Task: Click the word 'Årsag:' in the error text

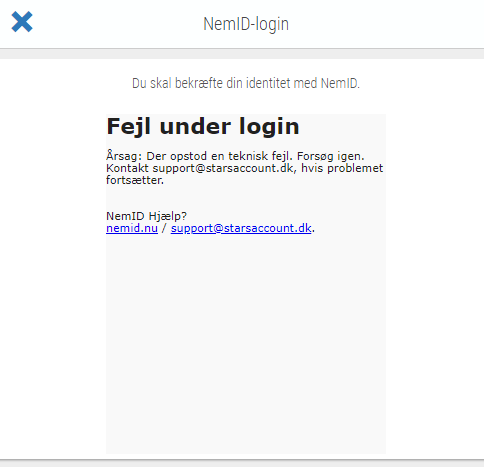Action: coord(124,156)
